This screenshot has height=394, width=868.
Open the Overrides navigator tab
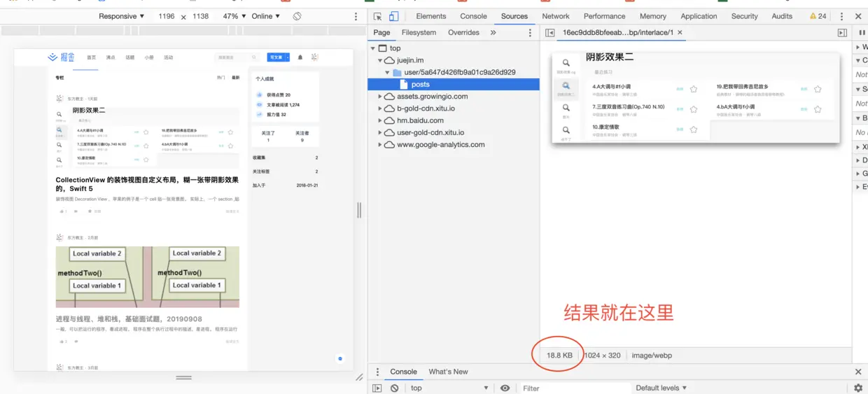pyautogui.click(x=463, y=33)
